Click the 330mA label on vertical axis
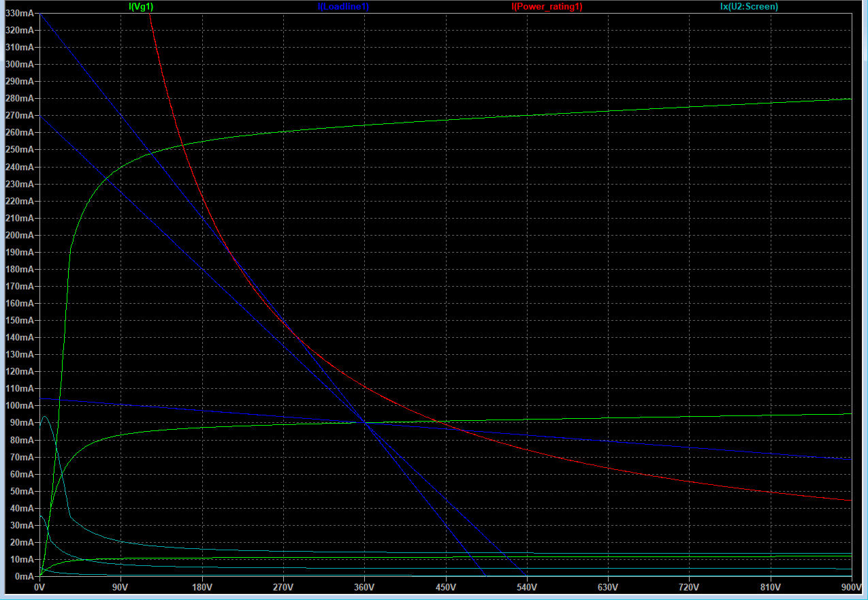 18,13
